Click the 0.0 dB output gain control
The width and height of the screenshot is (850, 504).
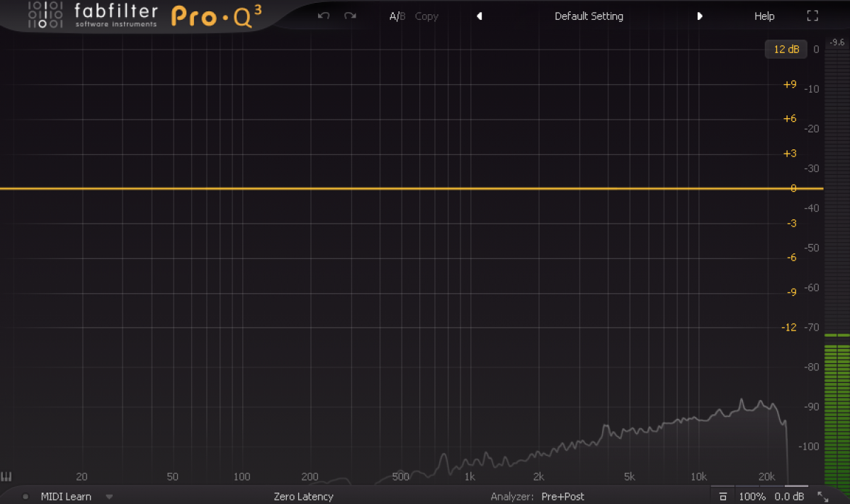coord(788,497)
